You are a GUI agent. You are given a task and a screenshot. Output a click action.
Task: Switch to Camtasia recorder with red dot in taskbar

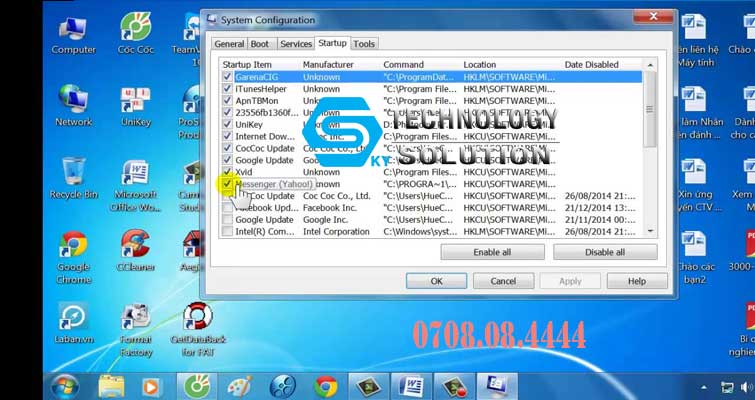[x=454, y=387]
